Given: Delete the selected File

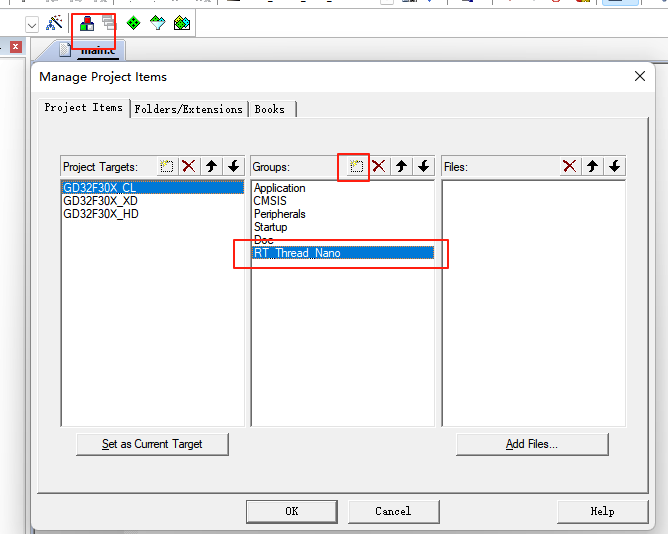Looking at the screenshot, I should pos(570,166).
